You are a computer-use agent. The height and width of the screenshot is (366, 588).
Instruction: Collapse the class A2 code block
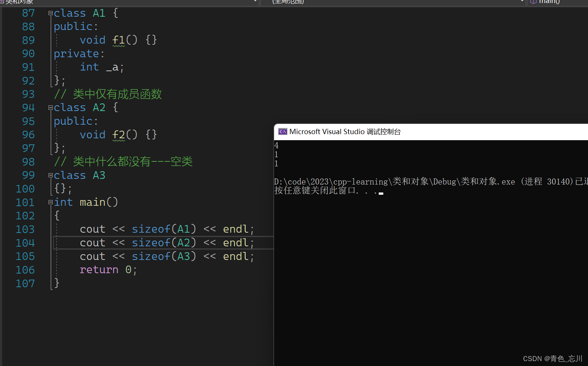(x=50, y=108)
